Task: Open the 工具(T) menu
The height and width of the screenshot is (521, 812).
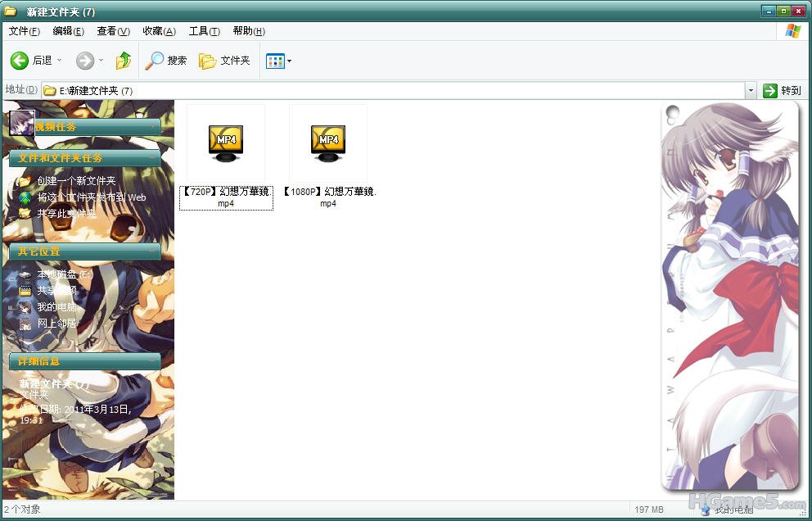Action: [204, 31]
